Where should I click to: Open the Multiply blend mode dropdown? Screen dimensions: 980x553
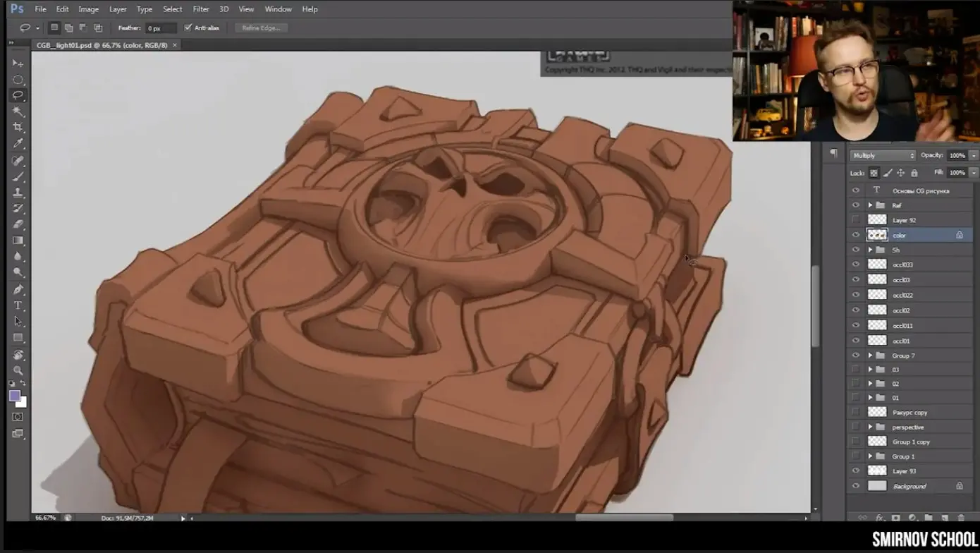[882, 155]
